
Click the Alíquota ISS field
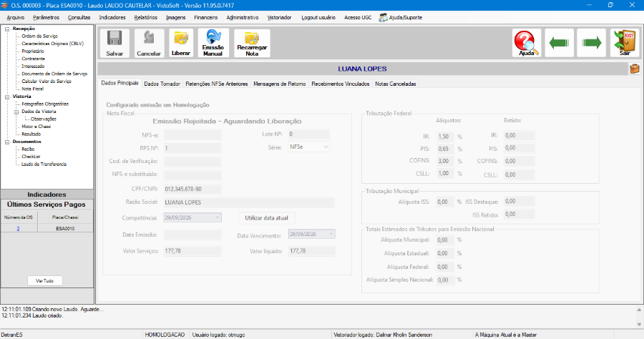(x=445, y=202)
